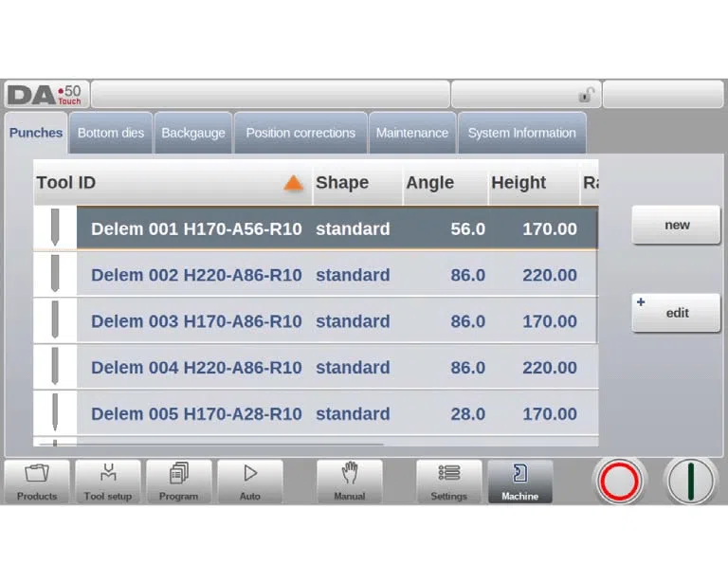Open the Products folder icon
The width and height of the screenshot is (728, 583).
tap(37, 482)
